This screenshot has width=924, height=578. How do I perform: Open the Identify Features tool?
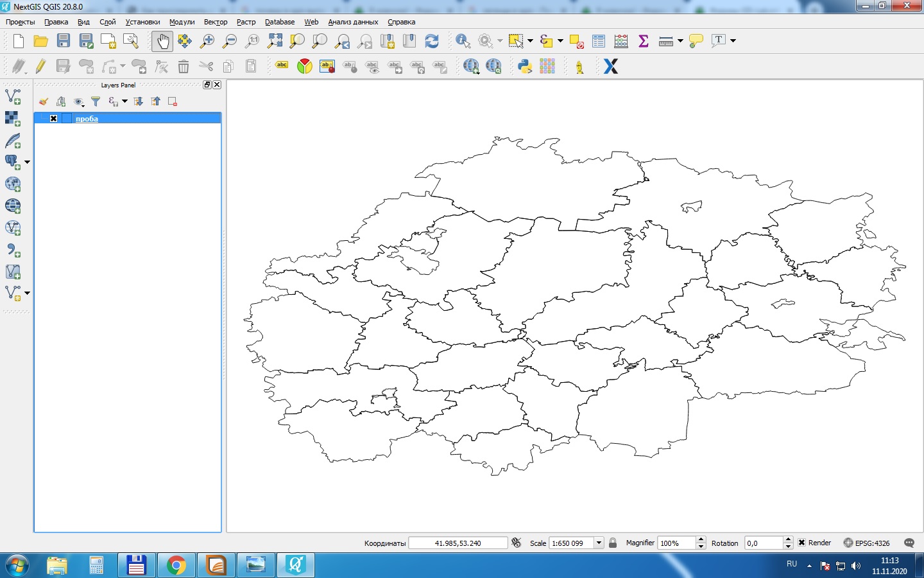[463, 40]
